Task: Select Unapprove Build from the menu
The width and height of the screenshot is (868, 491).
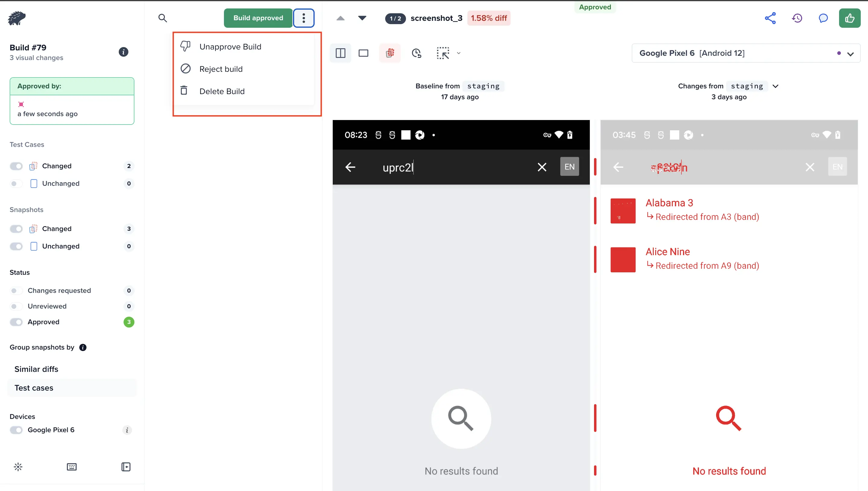Action: click(x=230, y=47)
